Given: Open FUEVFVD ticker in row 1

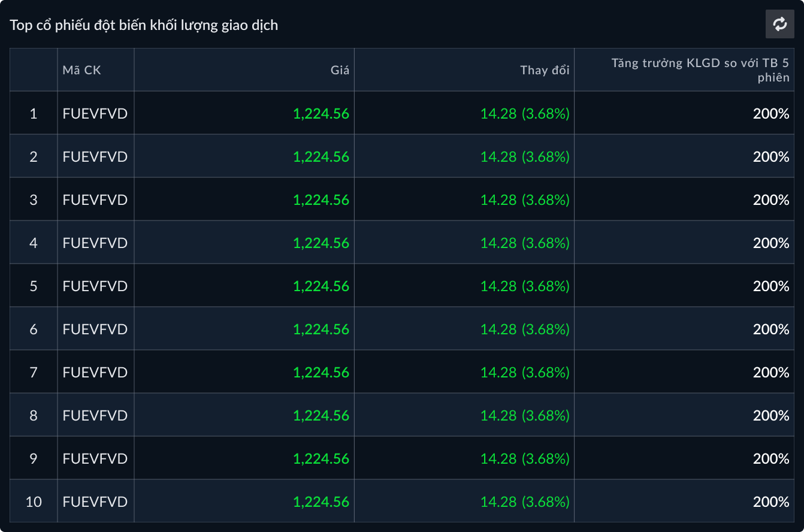Looking at the screenshot, I should (95, 113).
